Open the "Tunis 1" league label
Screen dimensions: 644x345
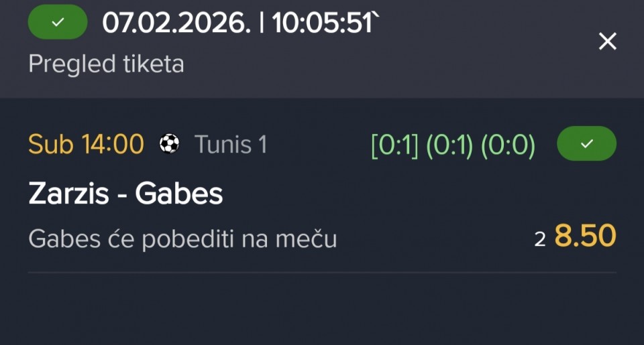(231, 144)
